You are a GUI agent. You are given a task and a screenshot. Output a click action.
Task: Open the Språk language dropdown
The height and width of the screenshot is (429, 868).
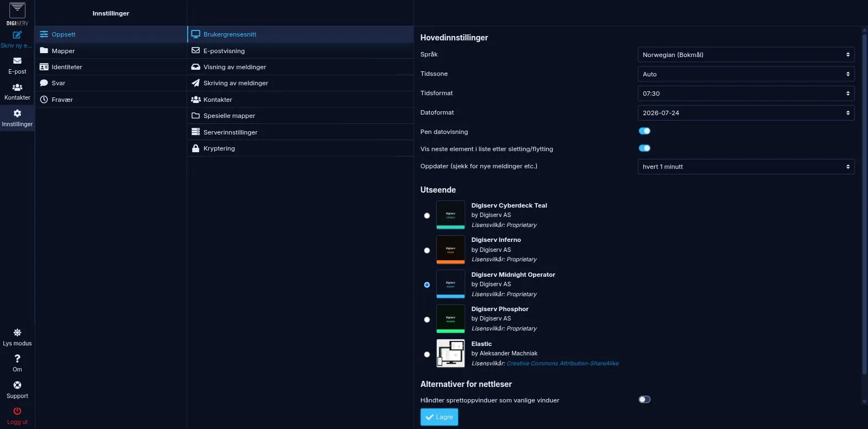[746, 55]
